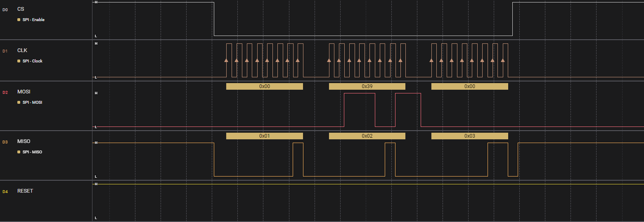Select the D3 MISO channel label

pyautogui.click(x=24, y=141)
